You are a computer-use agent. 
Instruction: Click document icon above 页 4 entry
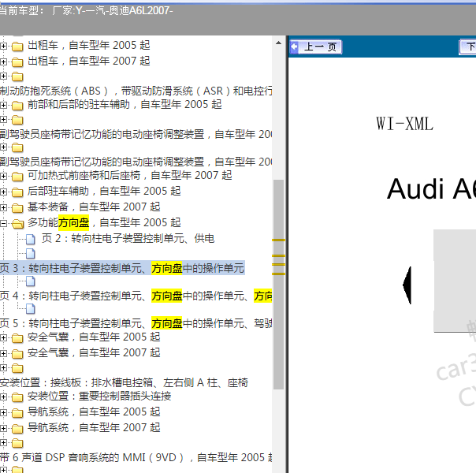pos(31,281)
